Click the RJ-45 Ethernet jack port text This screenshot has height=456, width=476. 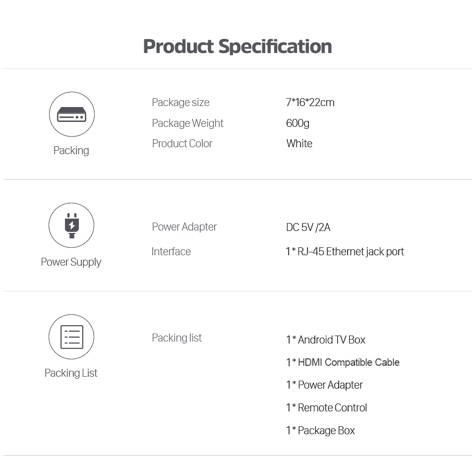tap(345, 252)
